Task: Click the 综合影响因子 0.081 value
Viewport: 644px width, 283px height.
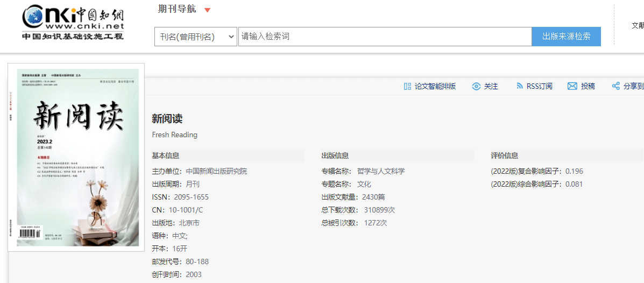Action: (574, 184)
